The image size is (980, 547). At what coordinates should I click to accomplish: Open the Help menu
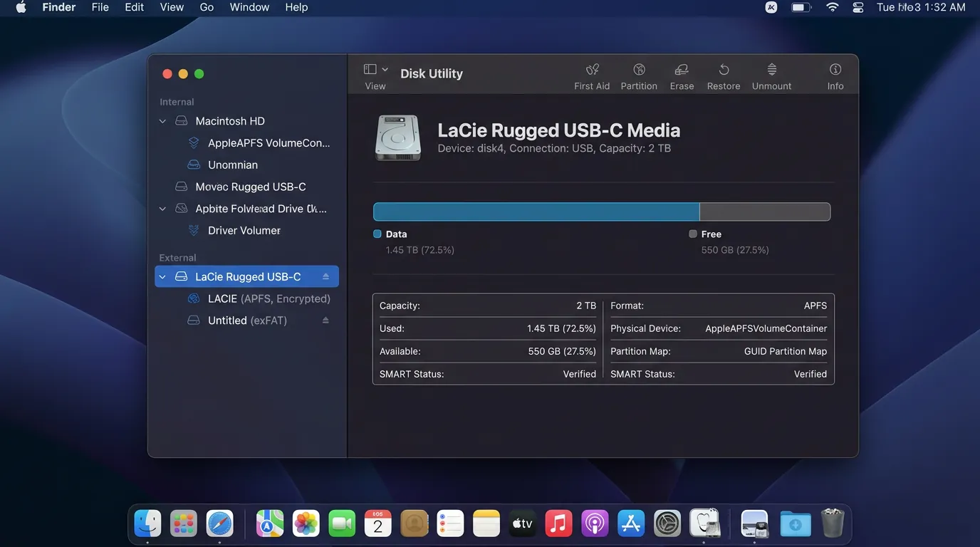pyautogui.click(x=296, y=7)
